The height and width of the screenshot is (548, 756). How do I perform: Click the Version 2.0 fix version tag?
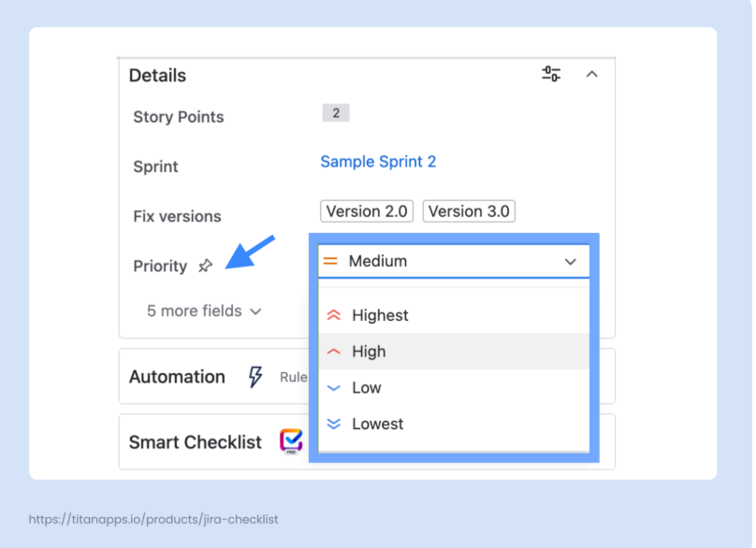tap(367, 211)
